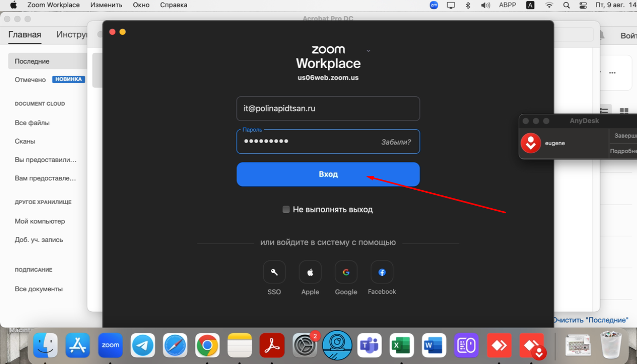
Task: Sign in with Facebook icon
Action: point(382,272)
